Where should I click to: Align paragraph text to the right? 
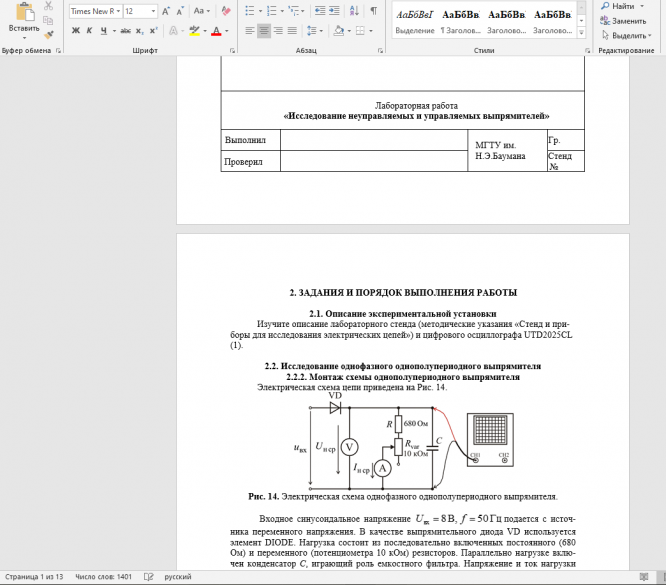tap(278, 31)
